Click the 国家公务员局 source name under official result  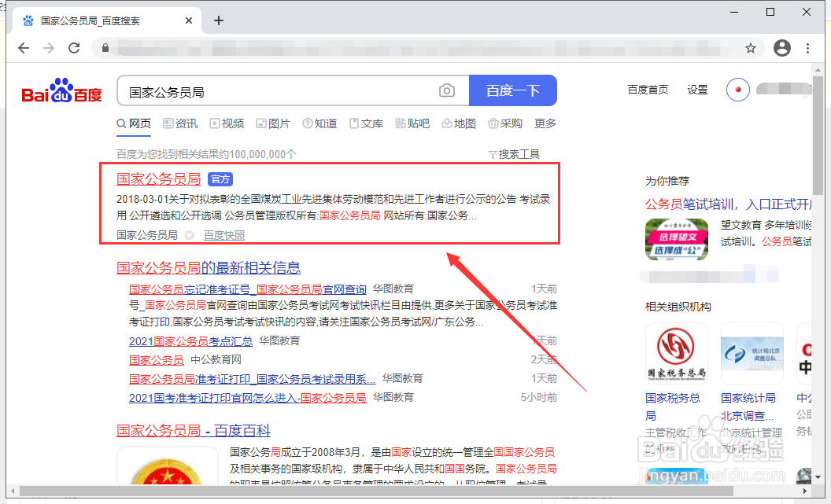(147, 235)
